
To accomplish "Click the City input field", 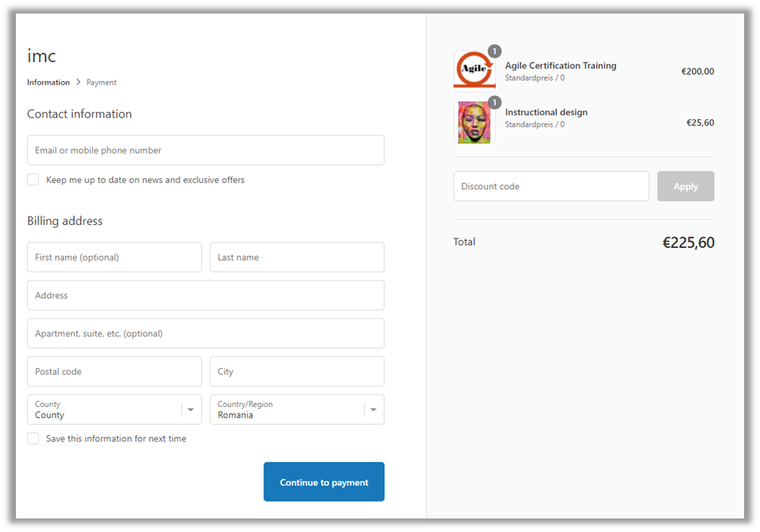I will (x=297, y=371).
